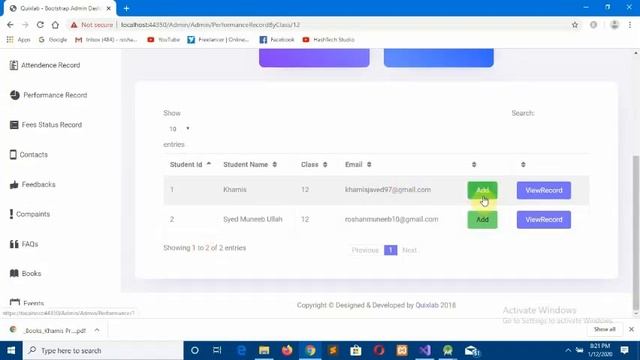Open the Apps bookmarks shortcut
Viewport: 640px width, 360px height.
click(18, 40)
